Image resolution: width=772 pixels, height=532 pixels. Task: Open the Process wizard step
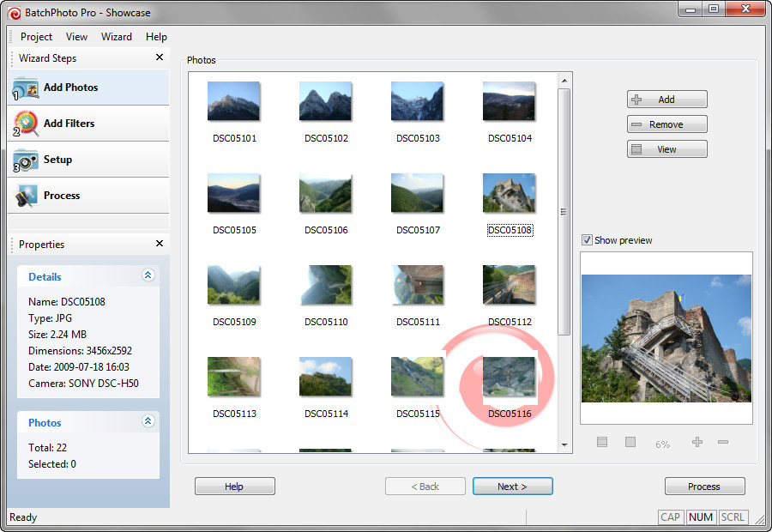(88, 196)
